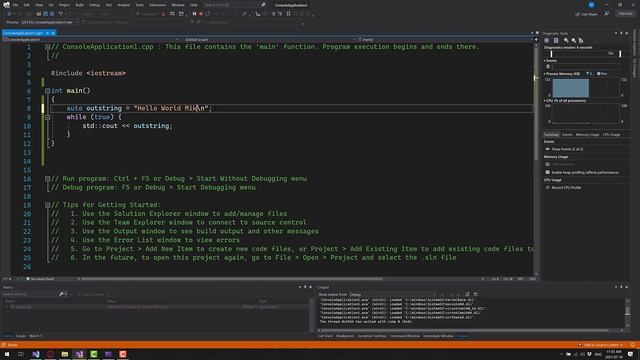Collapse the Events graph section
The height and width of the screenshot is (360, 640).
pos(545,60)
